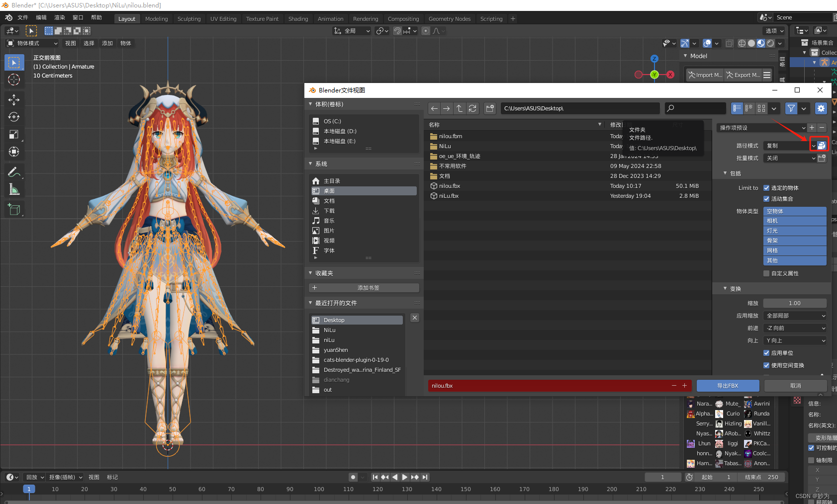Go back in file browser history
The image size is (837, 504).
[434, 108]
